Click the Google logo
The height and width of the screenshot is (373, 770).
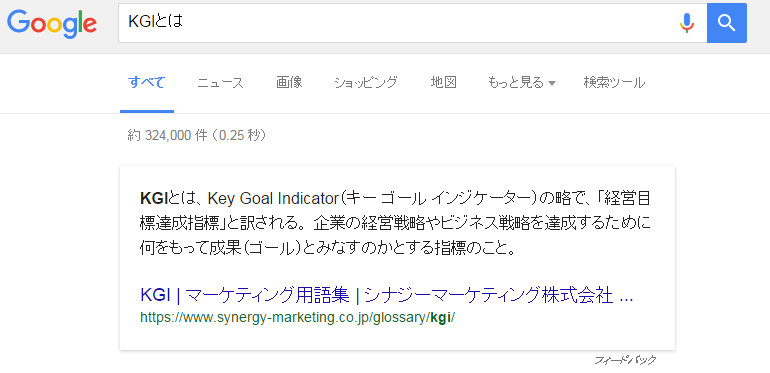(x=52, y=23)
